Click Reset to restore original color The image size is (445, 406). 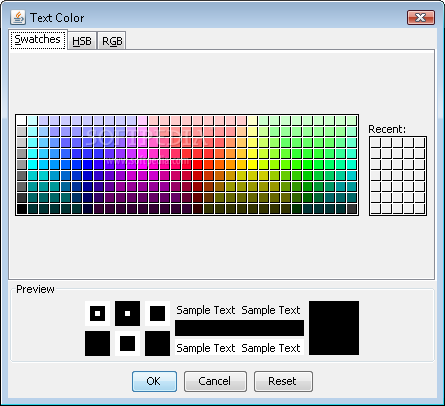(x=283, y=381)
